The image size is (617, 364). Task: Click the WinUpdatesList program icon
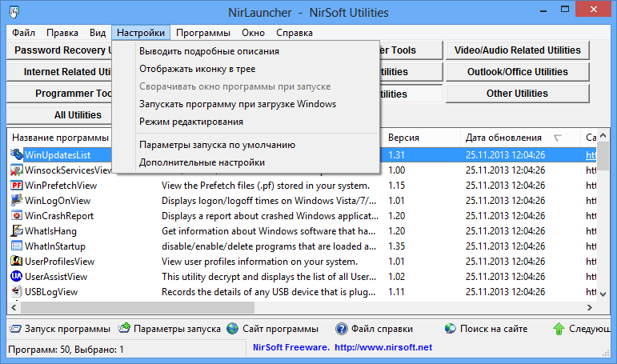[x=17, y=154]
